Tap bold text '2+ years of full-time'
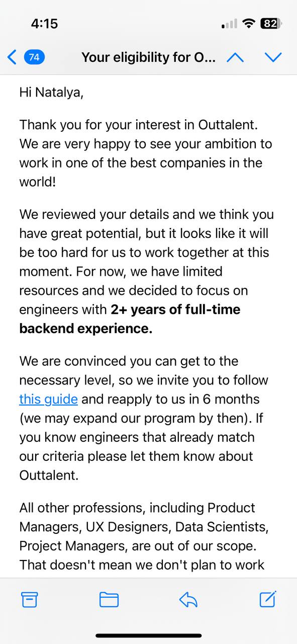This screenshot has width=297, height=644. click(x=175, y=309)
